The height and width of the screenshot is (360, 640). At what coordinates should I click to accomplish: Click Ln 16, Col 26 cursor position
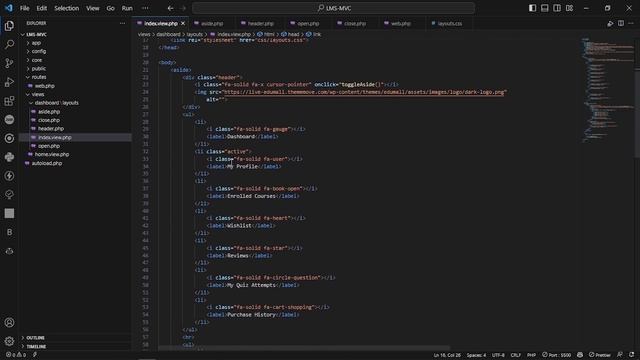(x=447, y=355)
